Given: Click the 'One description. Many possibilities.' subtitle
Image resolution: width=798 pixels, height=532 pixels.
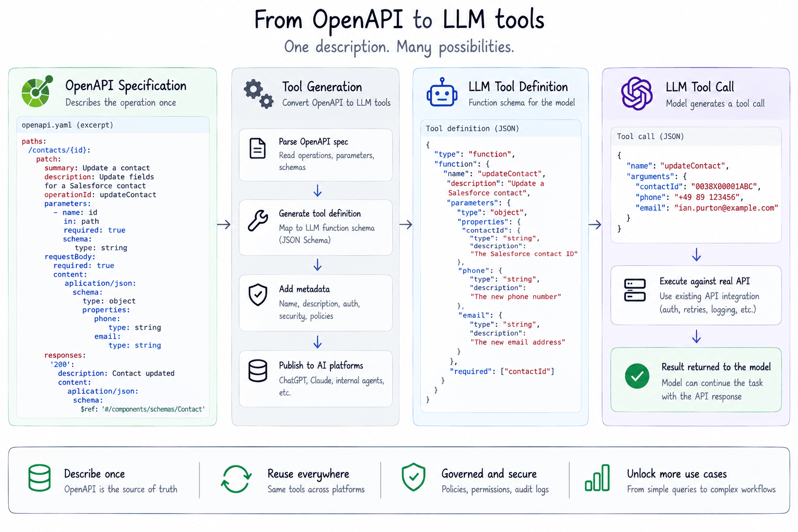Looking at the screenshot, I should point(399,47).
